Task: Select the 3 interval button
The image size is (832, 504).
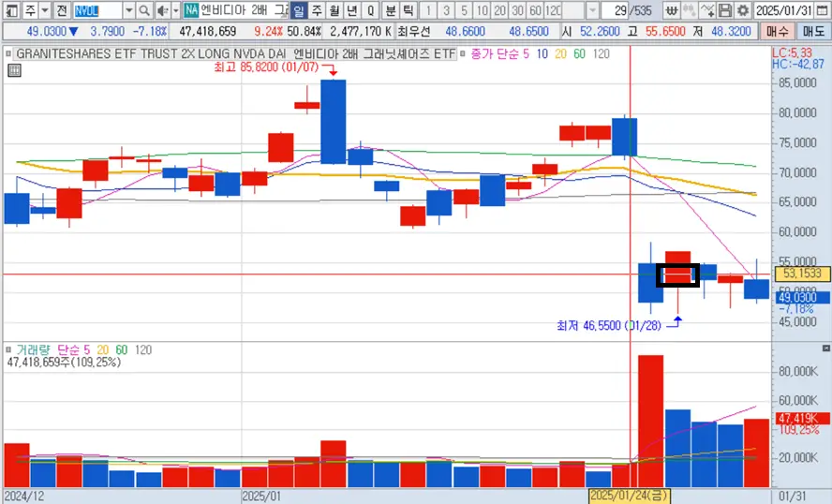Action: [x=446, y=10]
